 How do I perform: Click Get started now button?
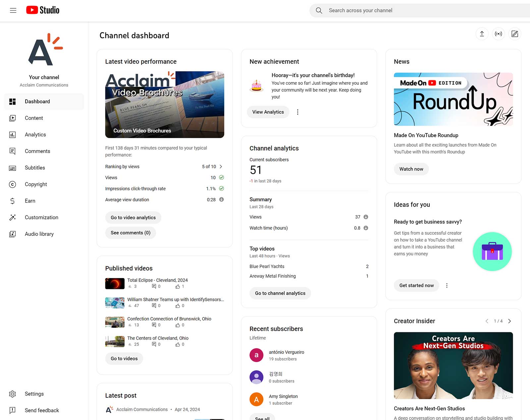[x=416, y=285]
